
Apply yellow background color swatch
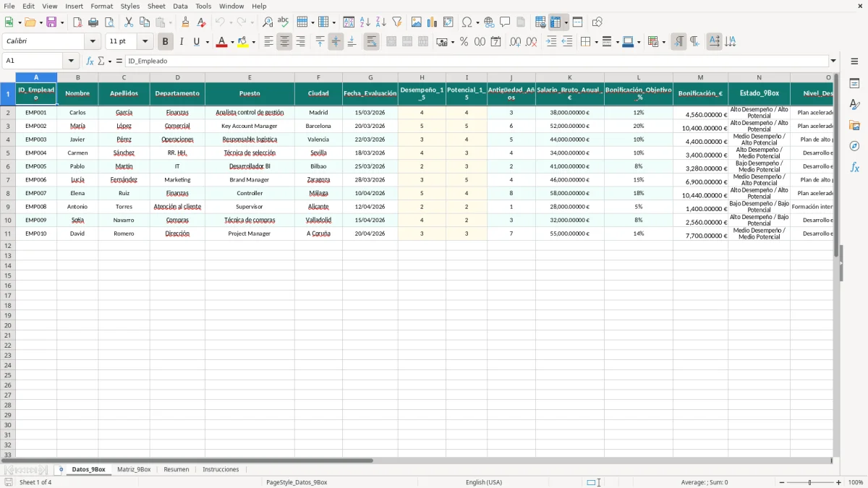click(243, 42)
